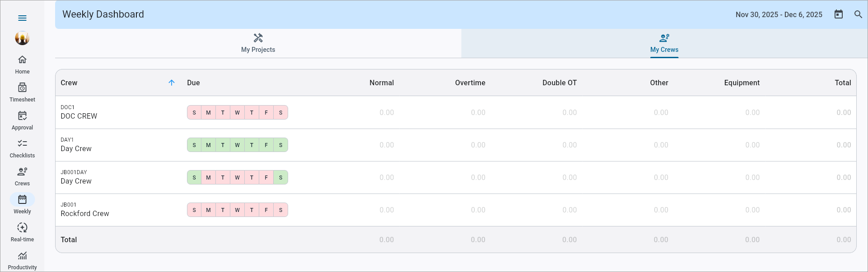Switch to the My Projects tab
The width and height of the screenshot is (868, 272).
(258, 43)
